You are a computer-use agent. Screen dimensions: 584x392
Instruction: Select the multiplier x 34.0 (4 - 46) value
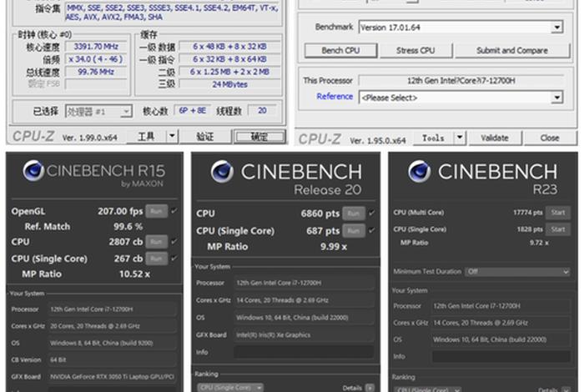[x=96, y=59]
